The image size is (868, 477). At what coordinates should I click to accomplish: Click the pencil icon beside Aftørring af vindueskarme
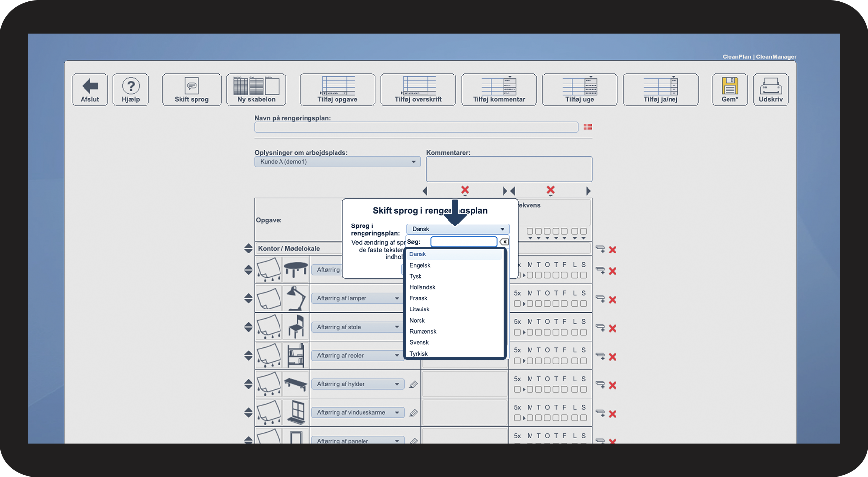click(414, 413)
